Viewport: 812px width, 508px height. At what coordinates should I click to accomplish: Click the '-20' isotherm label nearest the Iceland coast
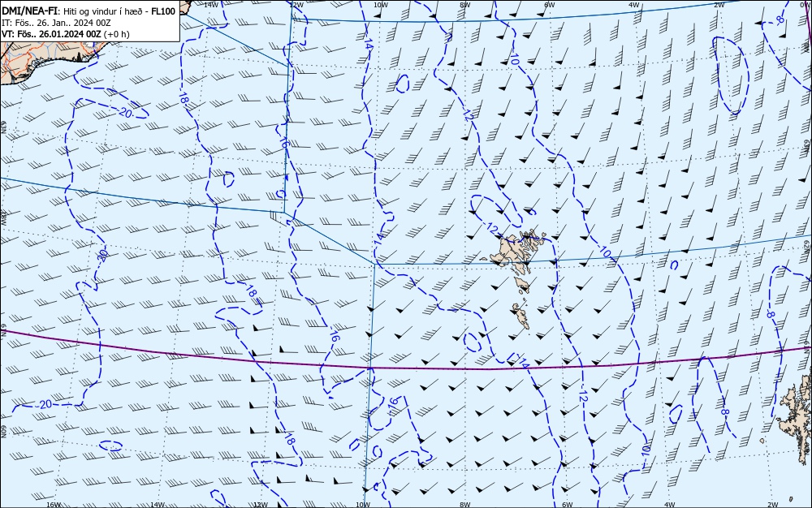point(124,113)
